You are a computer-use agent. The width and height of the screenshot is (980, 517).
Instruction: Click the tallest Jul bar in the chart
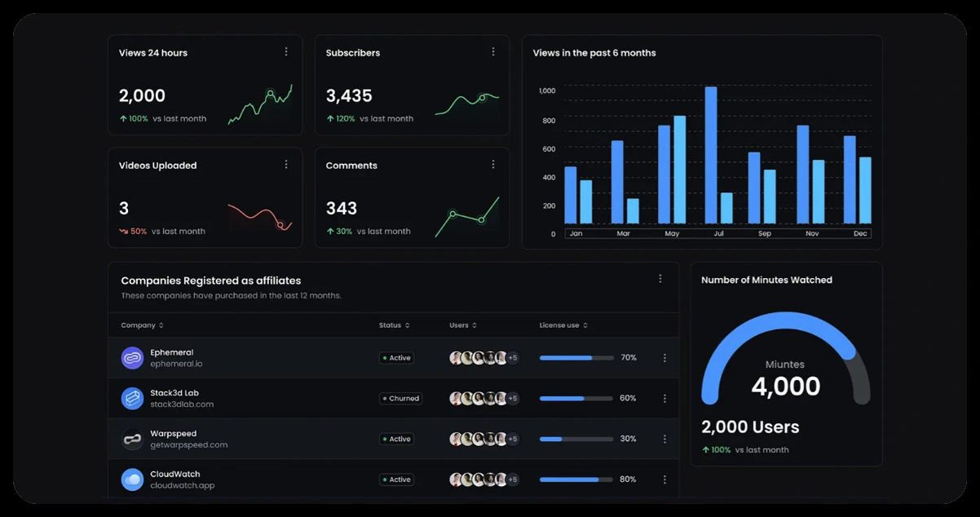(711, 155)
